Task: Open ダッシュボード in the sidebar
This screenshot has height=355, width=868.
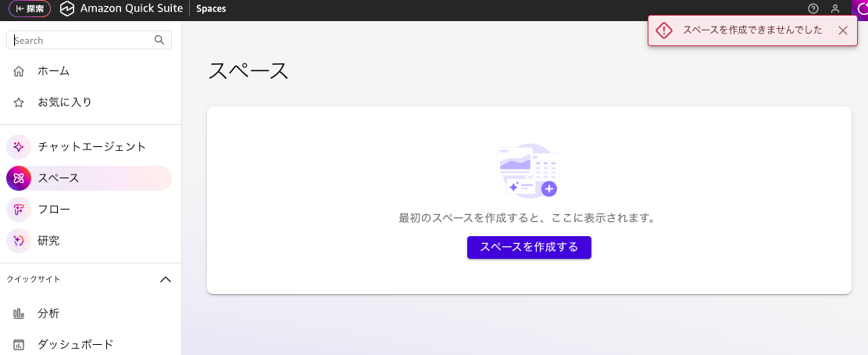Action: coord(88,345)
